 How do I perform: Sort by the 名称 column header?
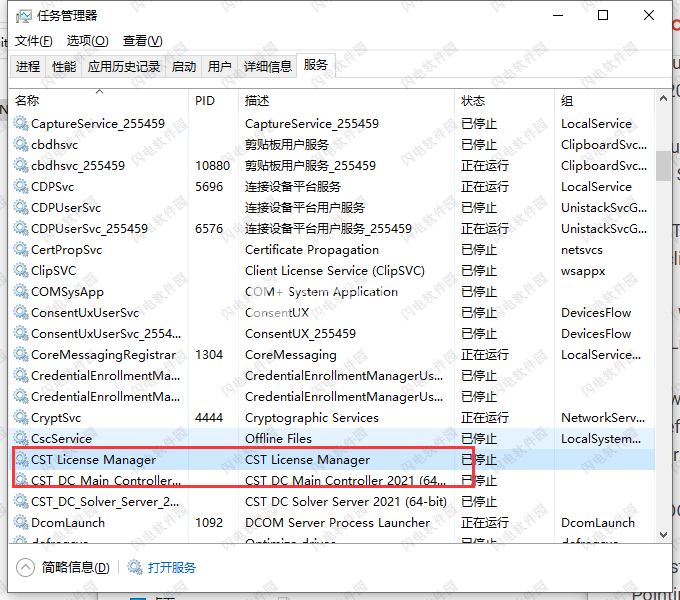[x=99, y=101]
